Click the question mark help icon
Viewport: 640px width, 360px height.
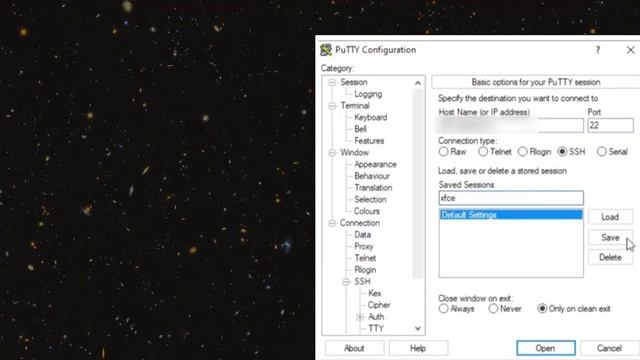(598, 50)
